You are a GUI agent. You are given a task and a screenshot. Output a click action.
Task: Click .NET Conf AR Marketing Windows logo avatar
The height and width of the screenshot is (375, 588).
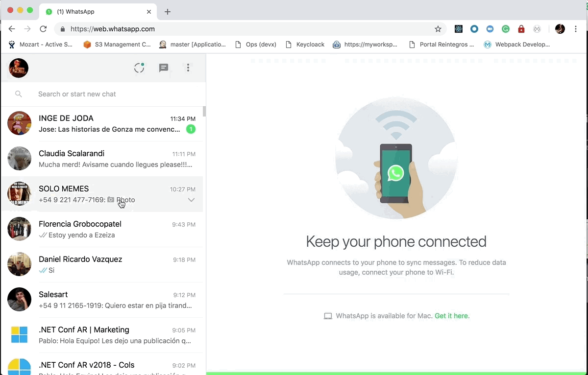click(x=20, y=335)
